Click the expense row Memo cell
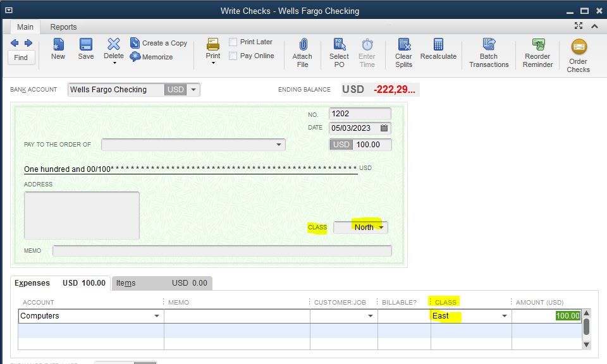Viewport: 607px width, 364px height. tap(237, 316)
